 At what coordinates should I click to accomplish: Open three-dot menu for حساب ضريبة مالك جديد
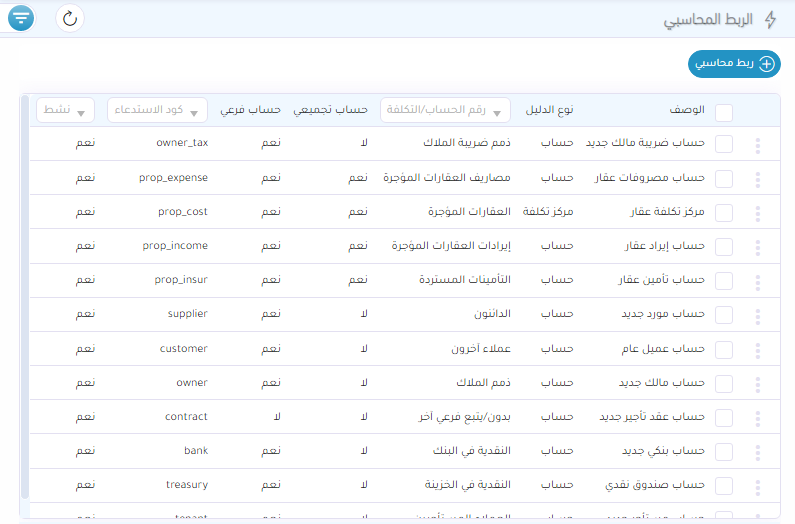(757, 145)
